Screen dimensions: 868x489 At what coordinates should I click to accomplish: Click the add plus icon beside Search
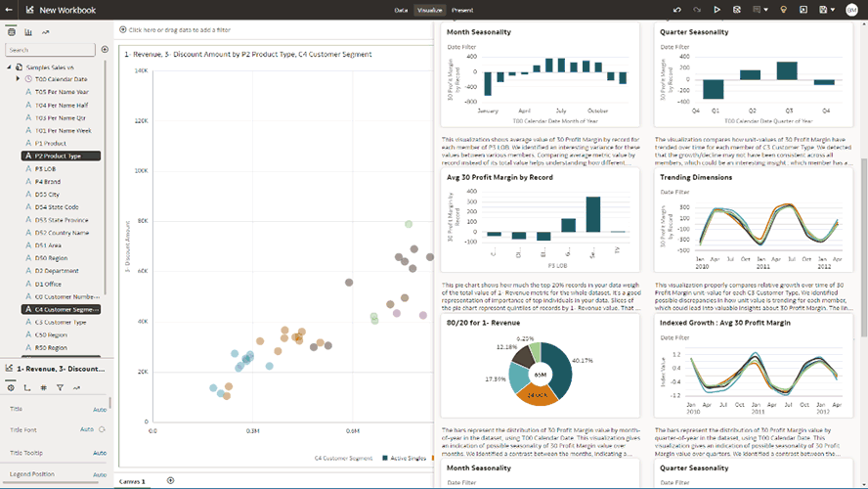(105, 49)
